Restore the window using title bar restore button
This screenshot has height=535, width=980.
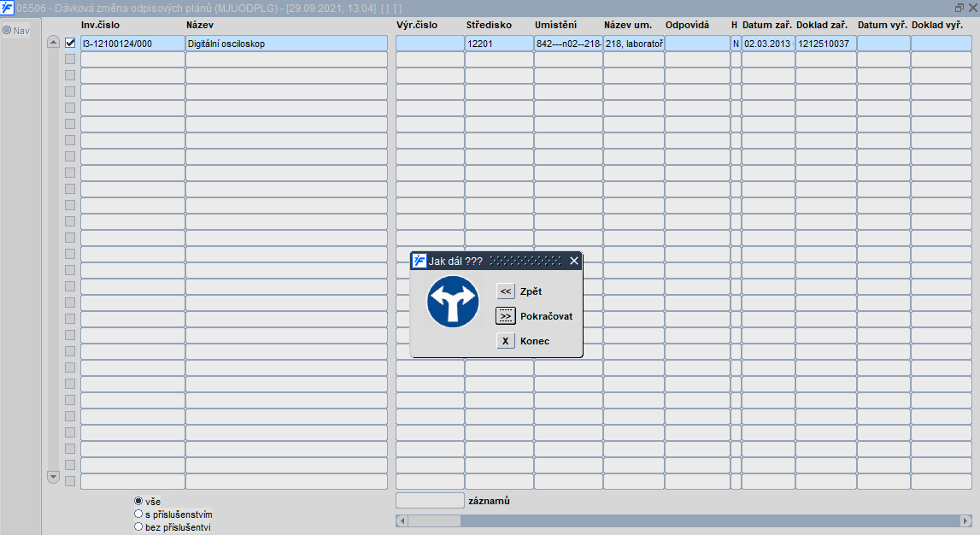tap(959, 9)
